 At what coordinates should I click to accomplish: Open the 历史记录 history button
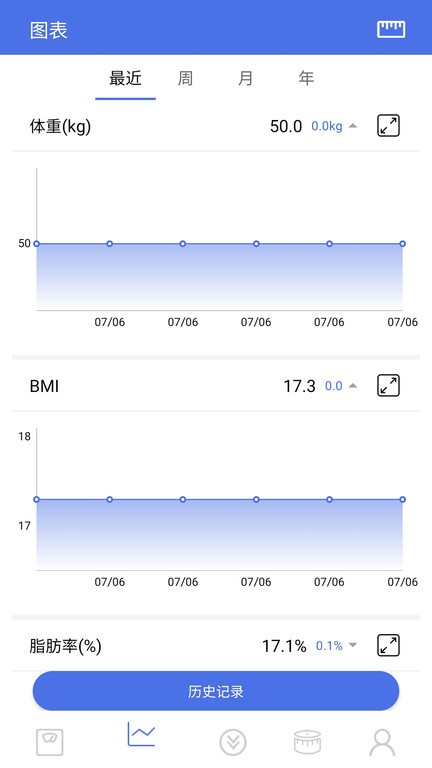click(x=216, y=691)
